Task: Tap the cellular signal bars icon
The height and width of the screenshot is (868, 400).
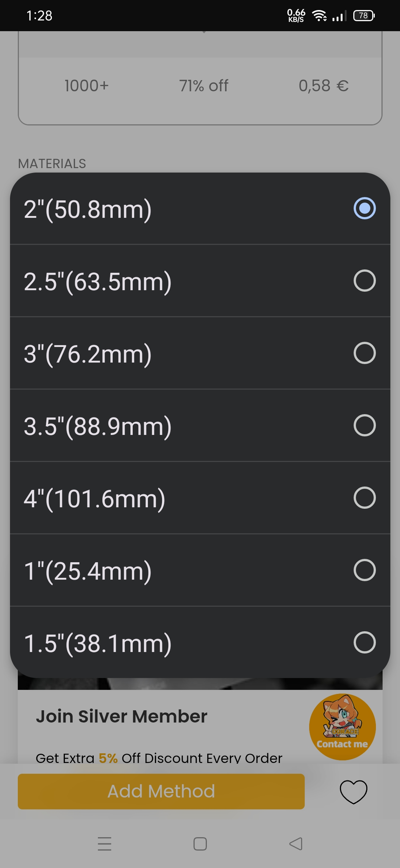Action: (x=339, y=16)
